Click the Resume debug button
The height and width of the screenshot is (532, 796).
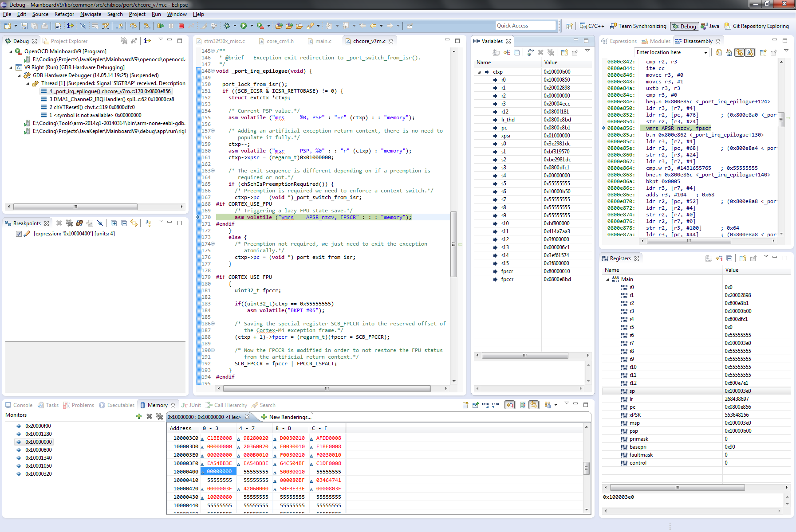(161, 26)
